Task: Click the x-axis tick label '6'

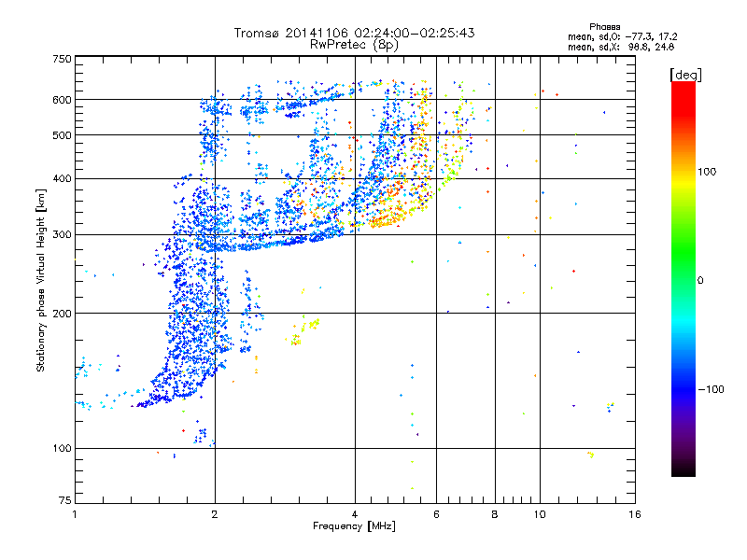Action: point(436,514)
